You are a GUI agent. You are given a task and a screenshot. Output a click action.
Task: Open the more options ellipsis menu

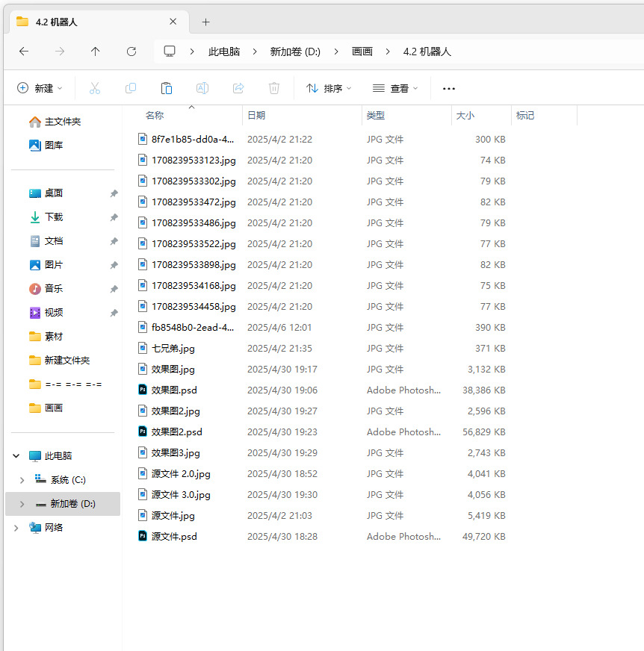pos(449,88)
